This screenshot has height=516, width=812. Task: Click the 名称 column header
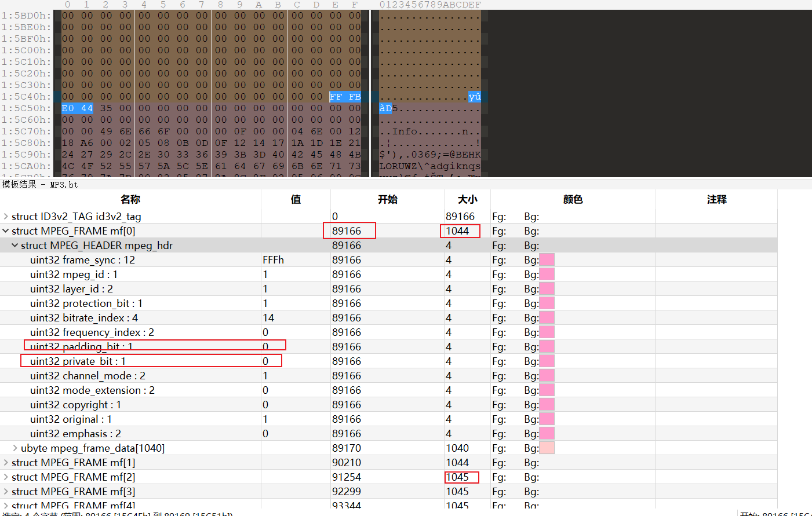pyautogui.click(x=130, y=199)
